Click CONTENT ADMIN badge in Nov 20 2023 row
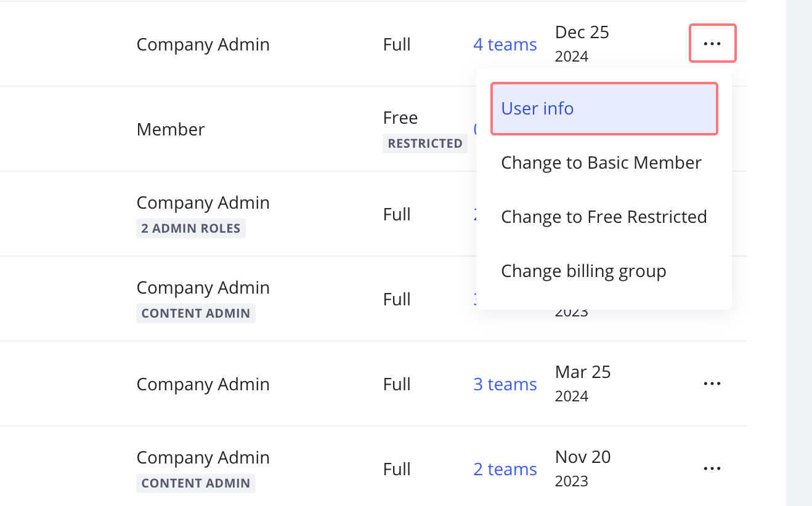 (x=195, y=483)
